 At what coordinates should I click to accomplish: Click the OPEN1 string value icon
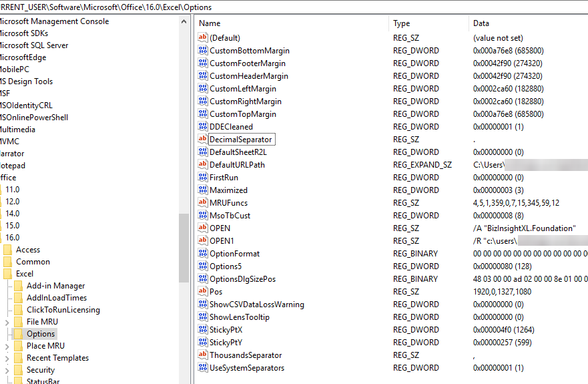click(203, 240)
